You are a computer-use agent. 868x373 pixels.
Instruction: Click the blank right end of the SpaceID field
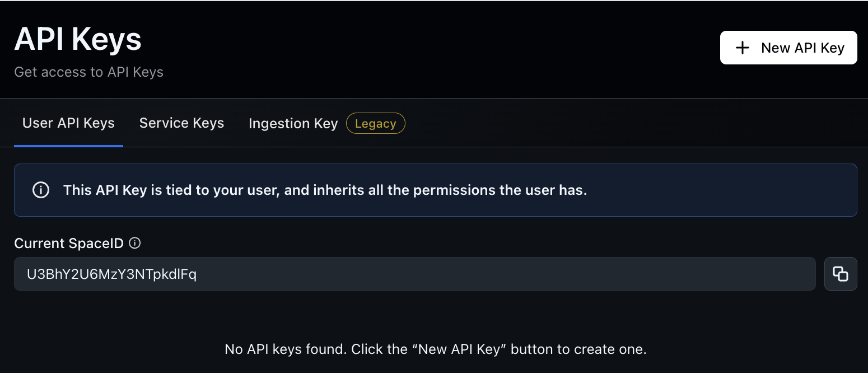(x=773, y=274)
